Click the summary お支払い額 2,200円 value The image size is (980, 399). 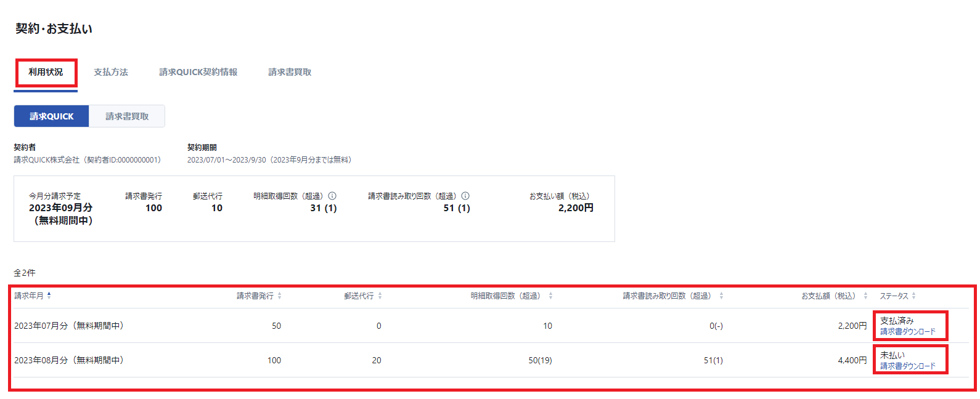(x=576, y=208)
